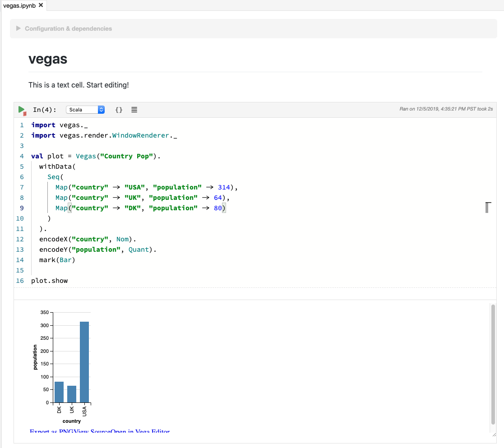Run the Scala cell with the green play icon
The width and height of the screenshot is (504, 448).
[x=22, y=108]
